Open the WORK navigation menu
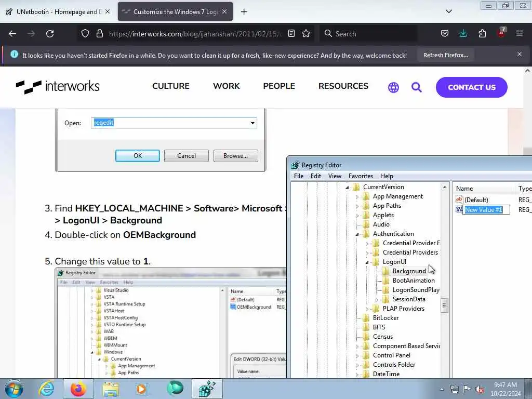Image resolution: width=532 pixels, height=399 pixels. click(x=227, y=86)
